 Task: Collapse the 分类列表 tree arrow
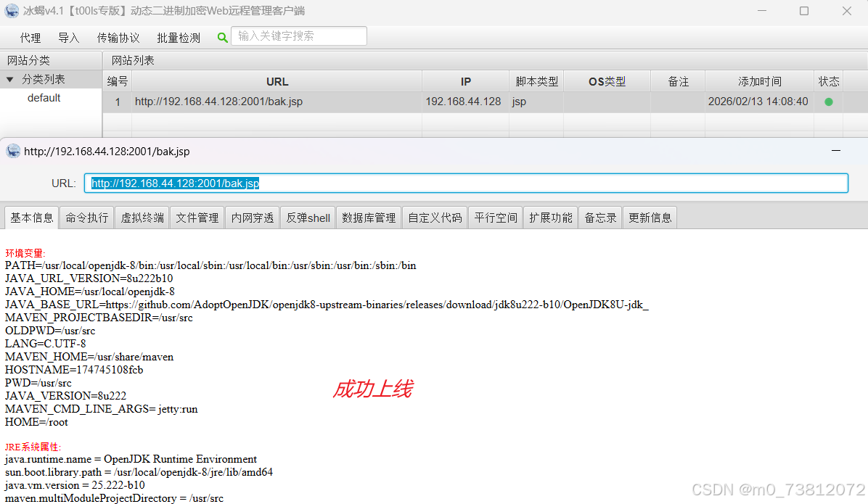[10, 80]
